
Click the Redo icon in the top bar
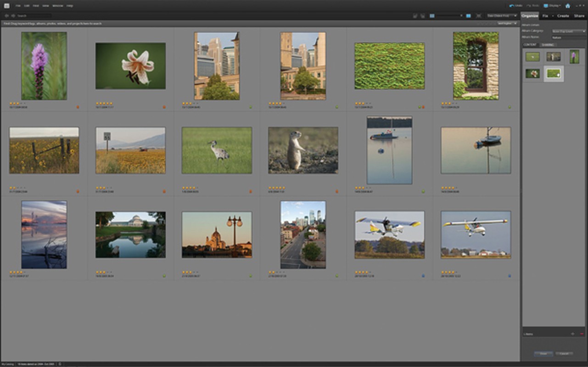tap(529, 6)
